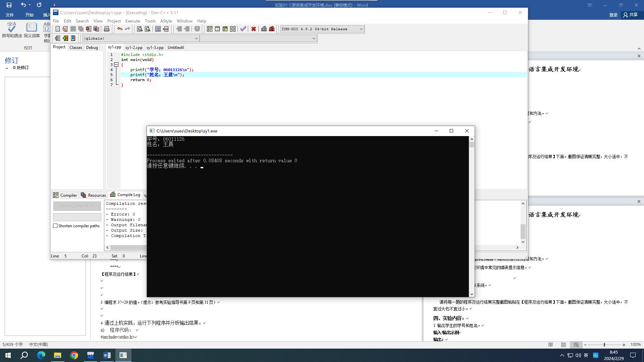Click the Compile icon with four colored squares
The image size is (644, 362).
[x=210, y=29]
